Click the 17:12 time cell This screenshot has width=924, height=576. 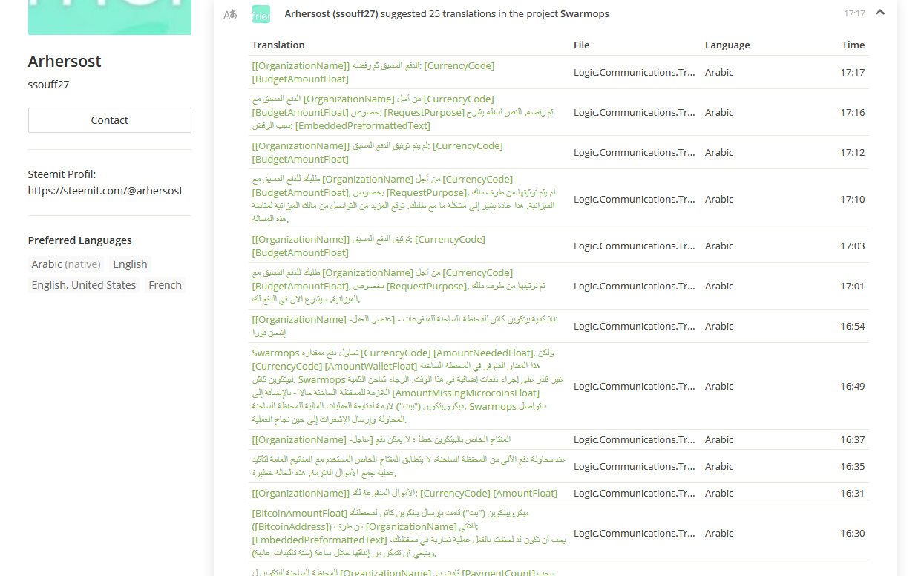[853, 152]
